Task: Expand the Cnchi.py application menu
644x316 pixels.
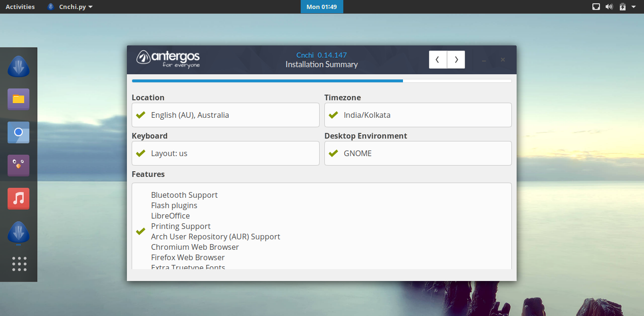Action: (x=70, y=7)
